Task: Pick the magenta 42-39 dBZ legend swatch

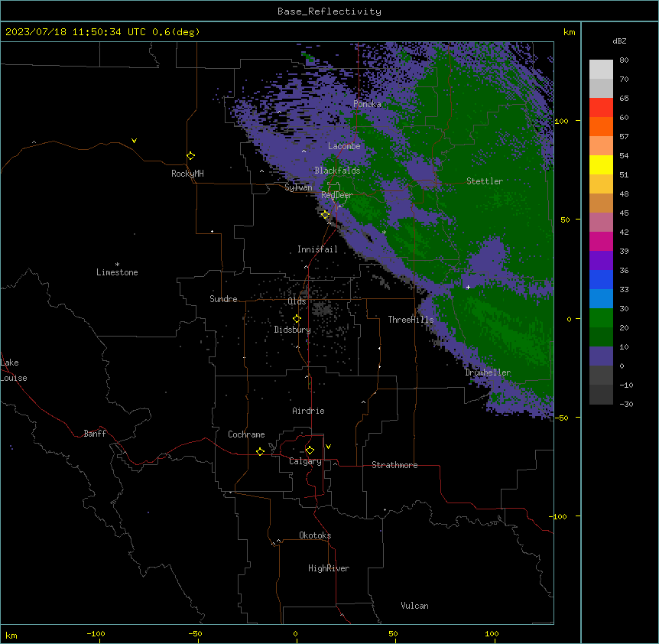Action: point(601,241)
